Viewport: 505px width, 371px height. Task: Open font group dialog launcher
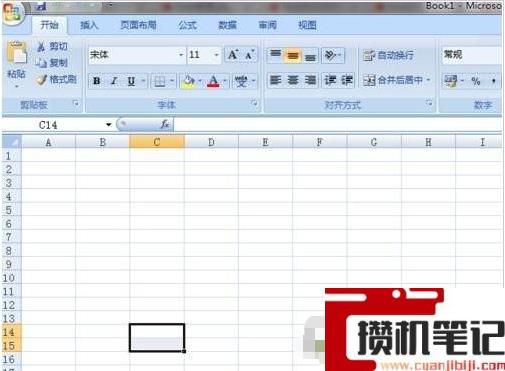pos(255,104)
